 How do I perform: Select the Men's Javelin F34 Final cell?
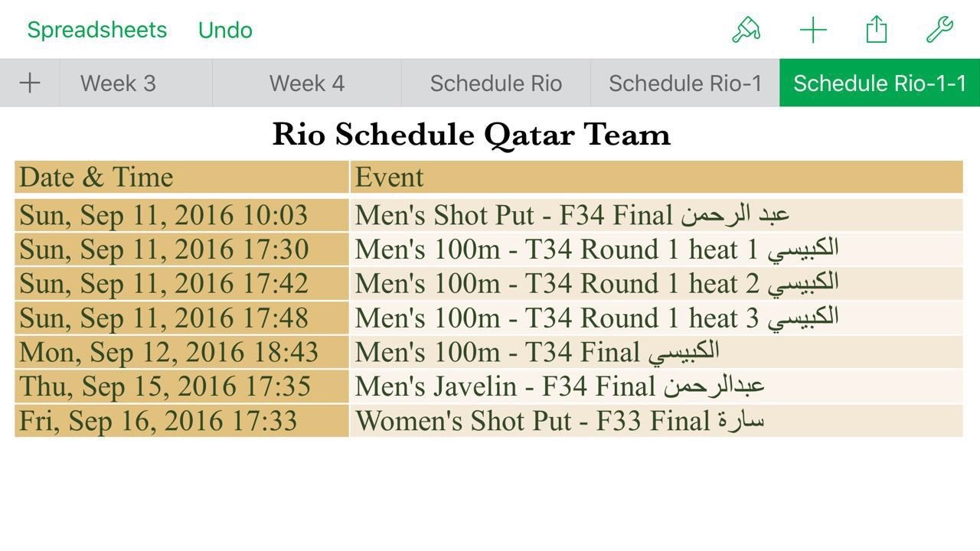[x=657, y=386]
